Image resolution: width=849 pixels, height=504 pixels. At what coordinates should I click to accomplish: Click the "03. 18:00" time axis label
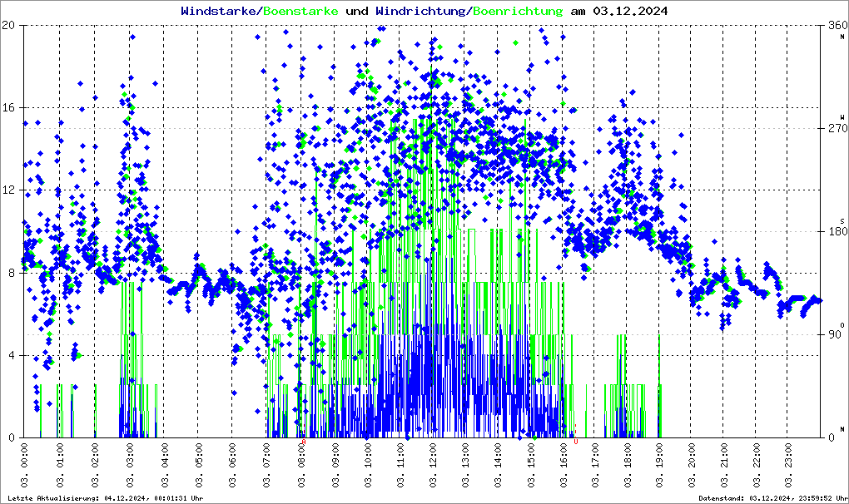click(628, 465)
